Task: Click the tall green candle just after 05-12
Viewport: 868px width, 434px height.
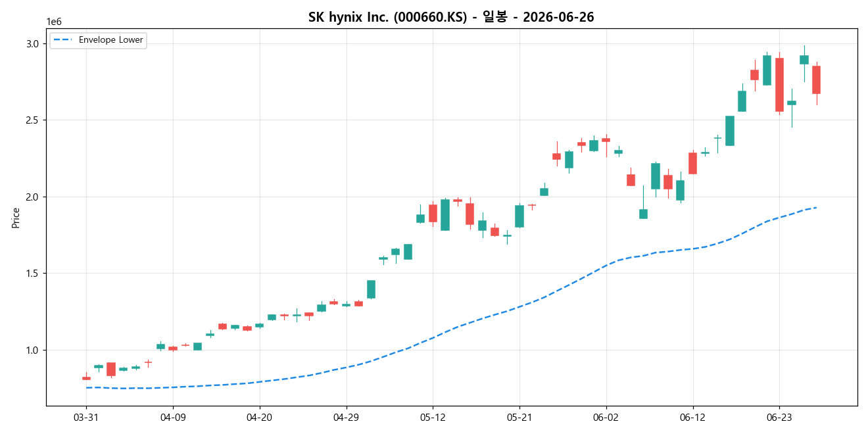Action: pyautogui.click(x=445, y=215)
